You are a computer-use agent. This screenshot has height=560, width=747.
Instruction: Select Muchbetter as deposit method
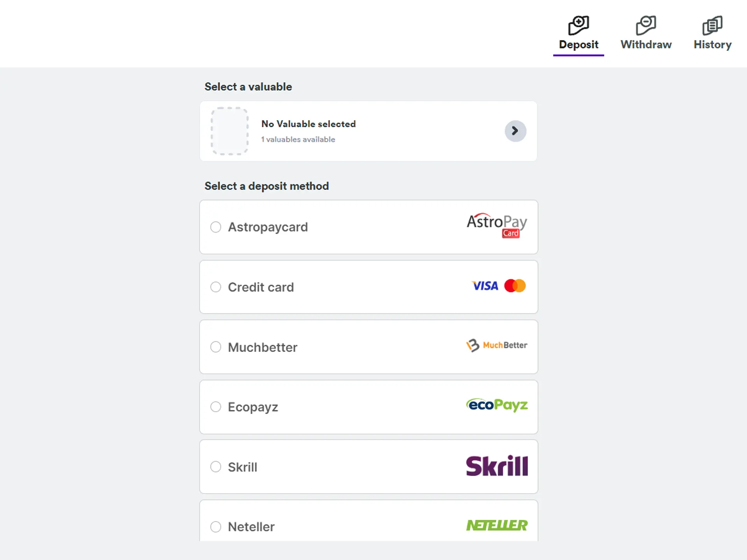click(x=216, y=347)
